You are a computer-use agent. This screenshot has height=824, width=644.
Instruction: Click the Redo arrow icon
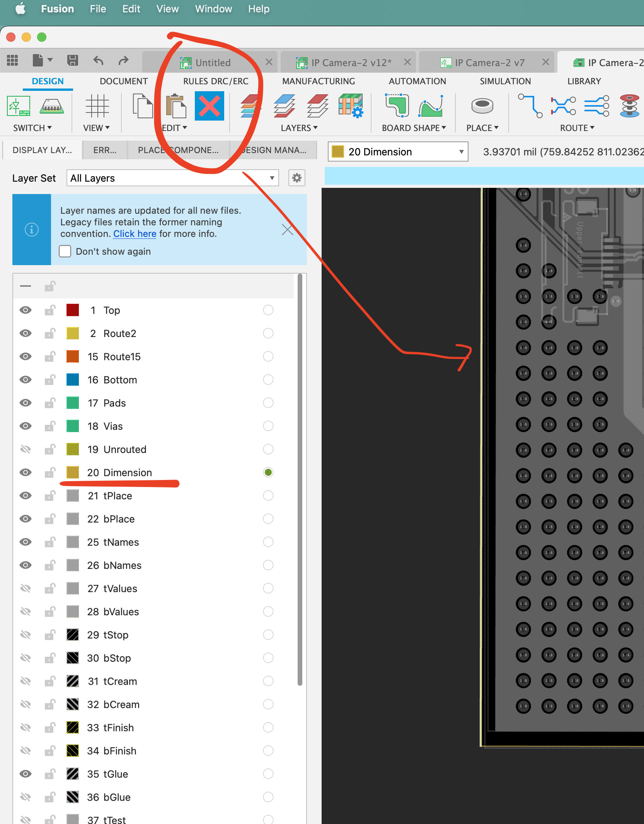point(123,60)
